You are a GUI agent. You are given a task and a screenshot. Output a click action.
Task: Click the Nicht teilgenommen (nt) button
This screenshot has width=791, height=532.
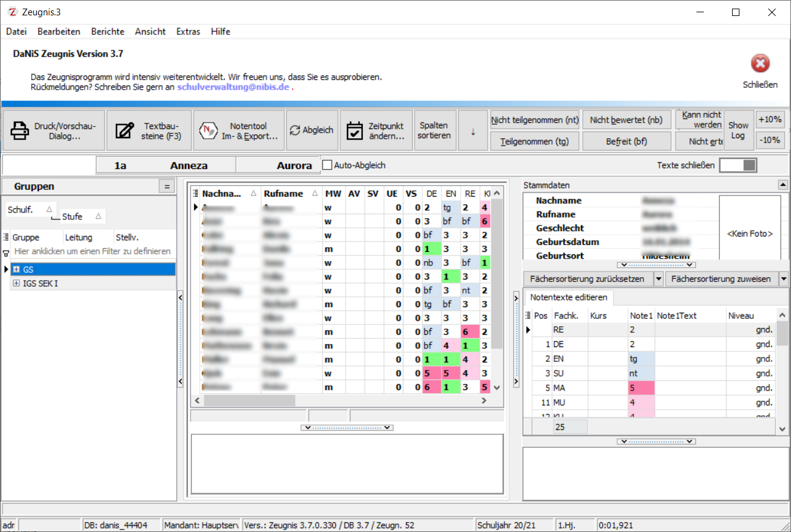[x=535, y=120]
